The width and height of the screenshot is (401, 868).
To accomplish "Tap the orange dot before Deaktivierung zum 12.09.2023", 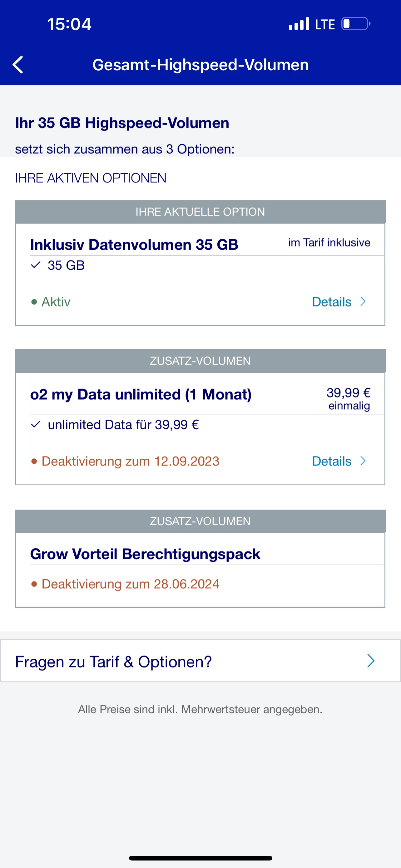I will pyautogui.click(x=34, y=461).
